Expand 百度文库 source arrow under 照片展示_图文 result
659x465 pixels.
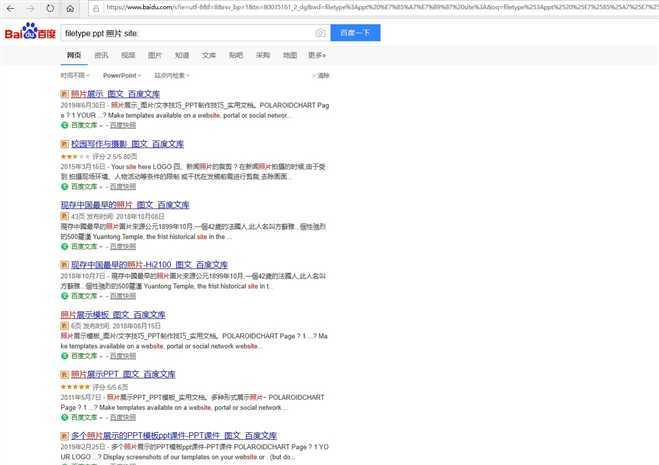101,125
